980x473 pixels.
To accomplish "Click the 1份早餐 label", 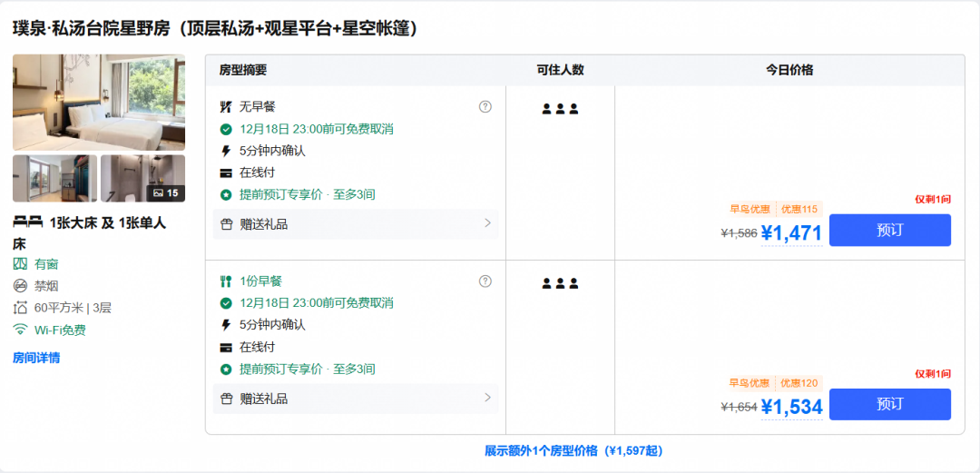I will point(260,281).
